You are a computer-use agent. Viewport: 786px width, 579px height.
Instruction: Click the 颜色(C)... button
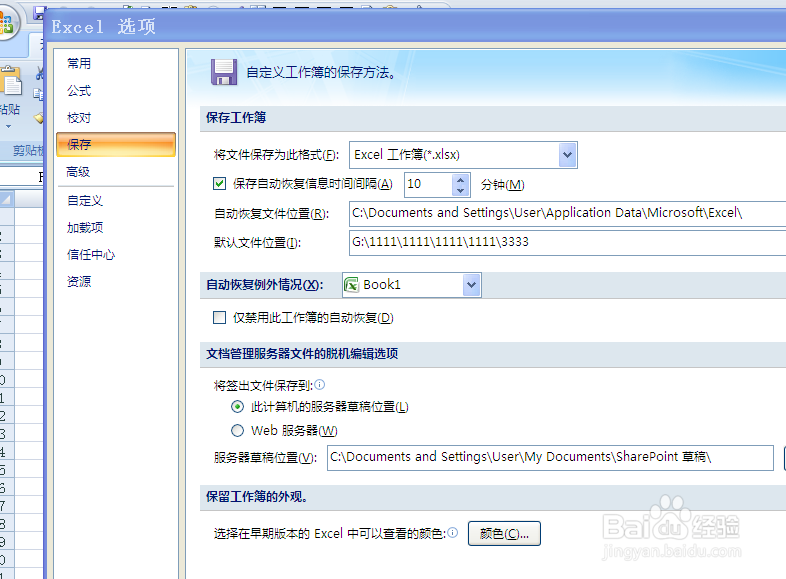click(504, 533)
